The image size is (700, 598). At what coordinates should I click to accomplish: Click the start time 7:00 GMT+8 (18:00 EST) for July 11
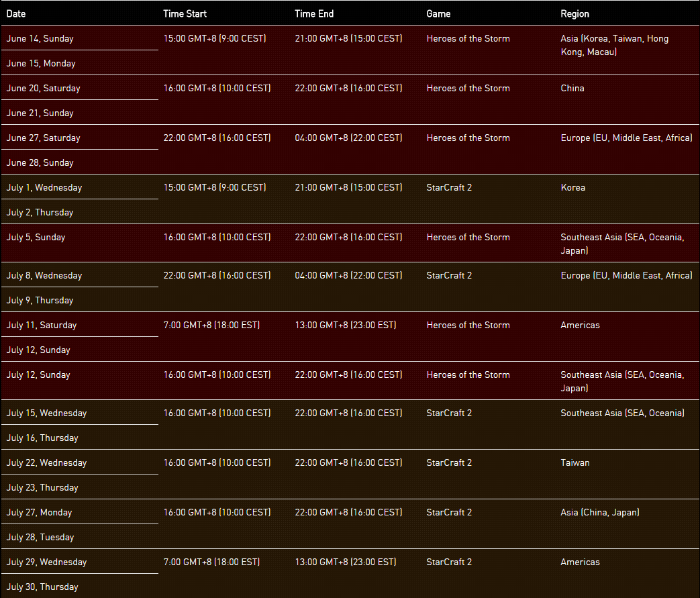coord(211,325)
